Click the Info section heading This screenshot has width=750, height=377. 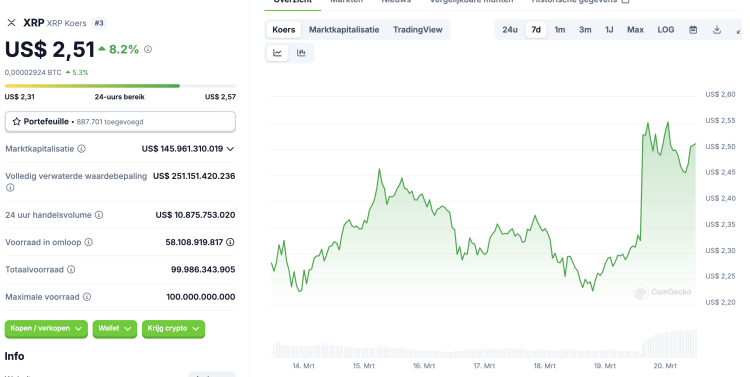point(14,356)
